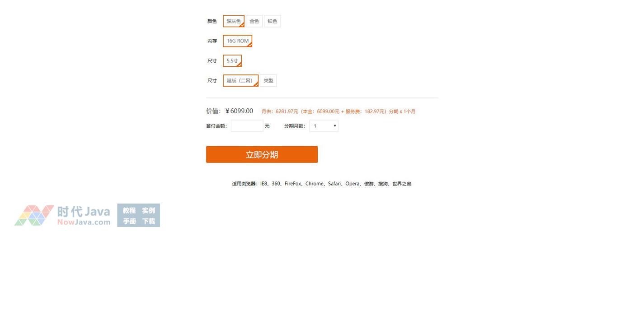Image resolution: width=644 pixels, height=324 pixels.
Task: Open the NowJava.com link text
Action: click(84, 222)
